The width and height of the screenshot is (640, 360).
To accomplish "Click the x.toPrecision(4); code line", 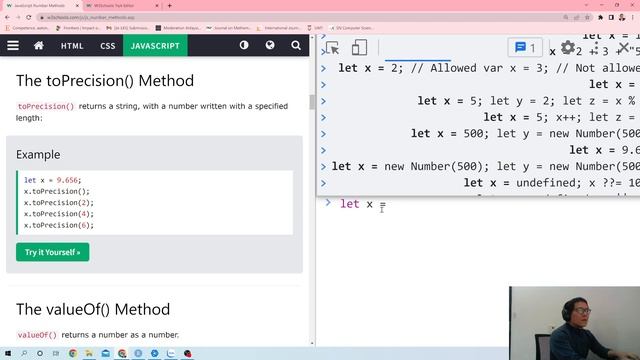I will click(x=59, y=214).
